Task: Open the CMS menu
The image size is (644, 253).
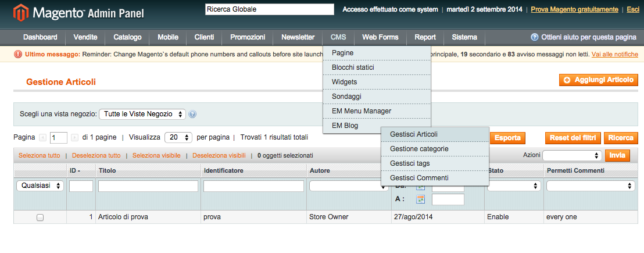Action: pyautogui.click(x=338, y=37)
